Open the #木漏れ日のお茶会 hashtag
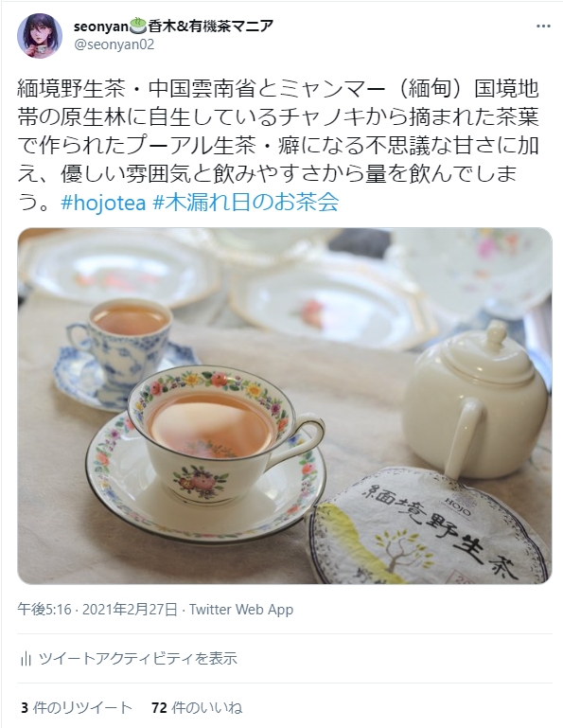 pos(245,203)
